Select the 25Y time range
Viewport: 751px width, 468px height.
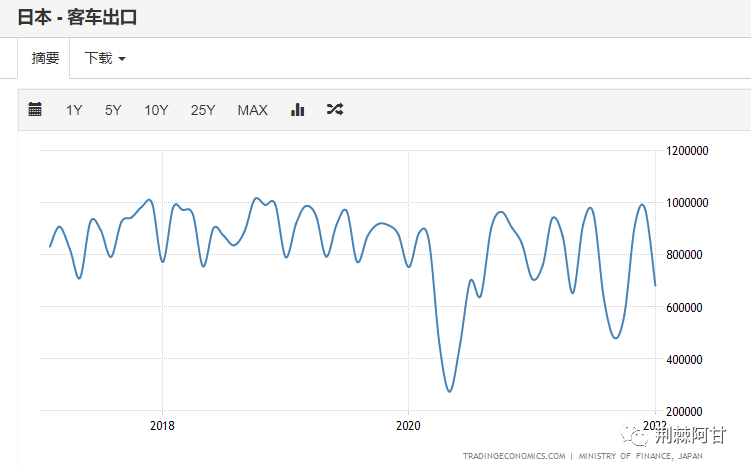click(203, 110)
